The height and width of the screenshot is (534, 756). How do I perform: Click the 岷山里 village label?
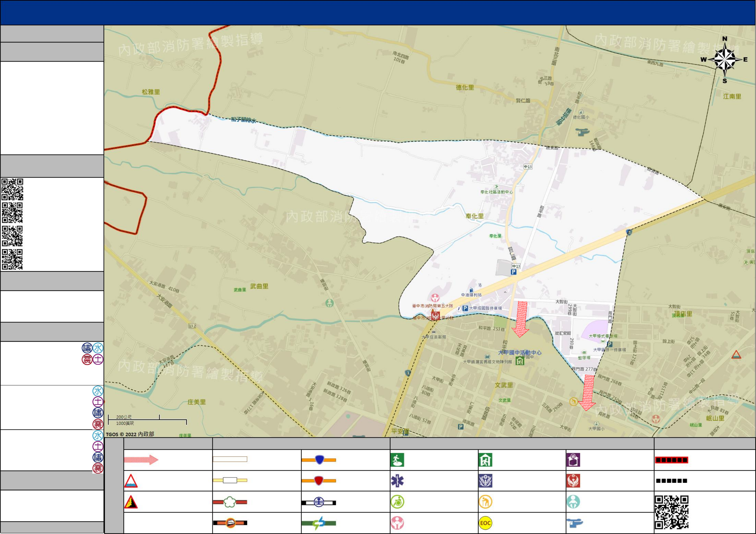point(715,418)
